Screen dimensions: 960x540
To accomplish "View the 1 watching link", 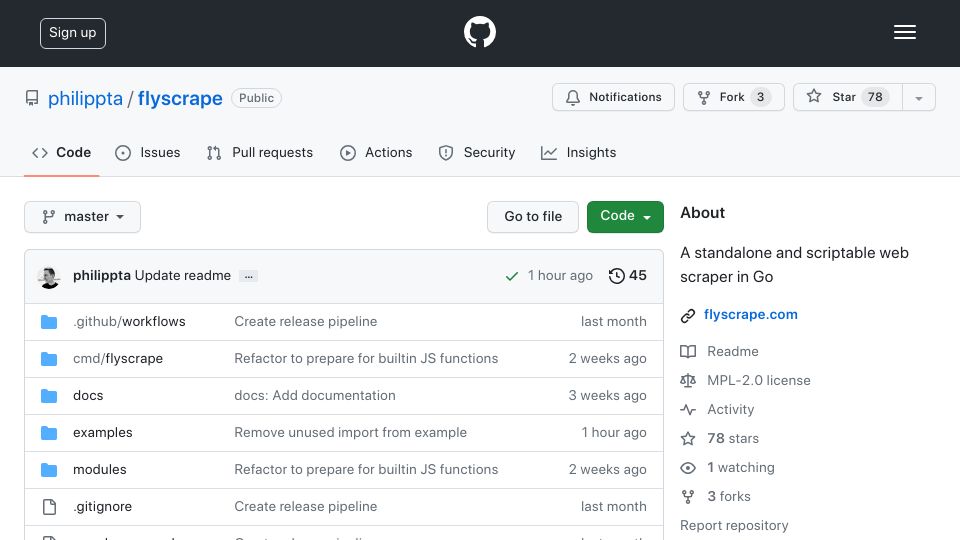I will coord(741,468).
